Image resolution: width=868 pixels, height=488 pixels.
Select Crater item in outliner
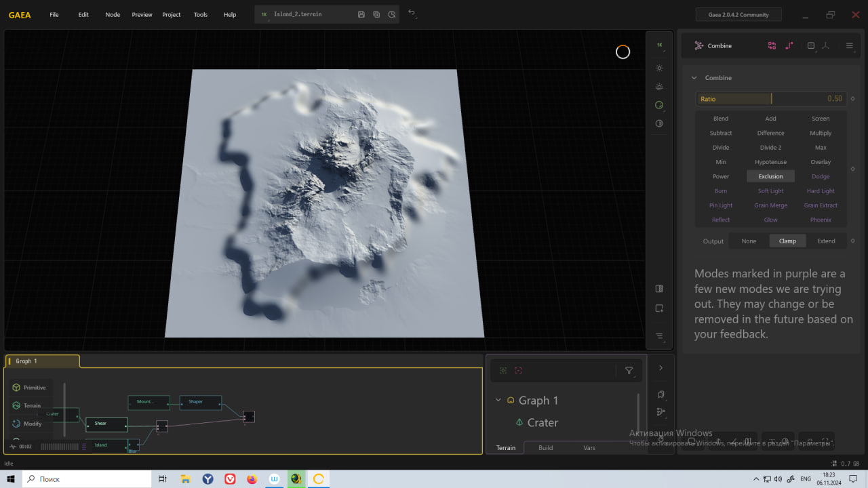click(542, 422)
